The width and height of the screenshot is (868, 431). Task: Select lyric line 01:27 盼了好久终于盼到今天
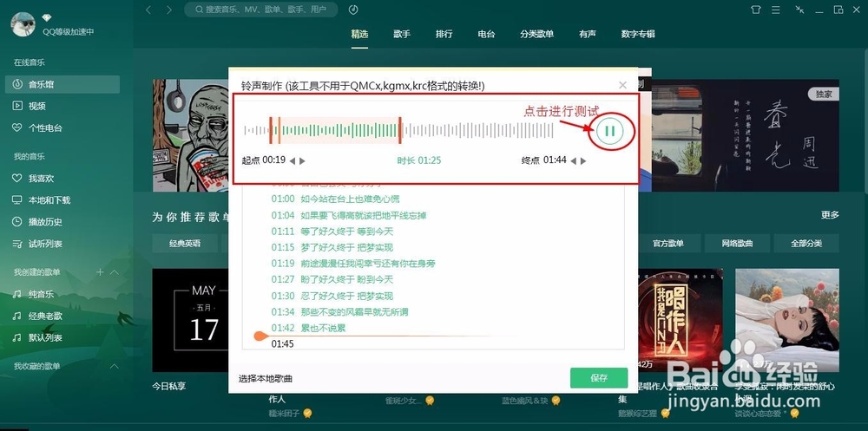point(332,279)
